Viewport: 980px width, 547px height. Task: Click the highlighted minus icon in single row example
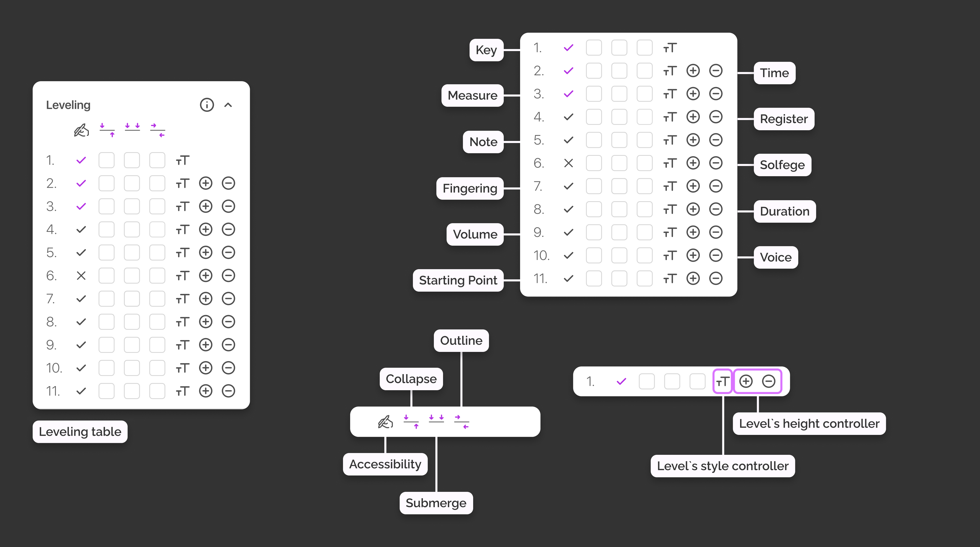(x=769, y=382)
